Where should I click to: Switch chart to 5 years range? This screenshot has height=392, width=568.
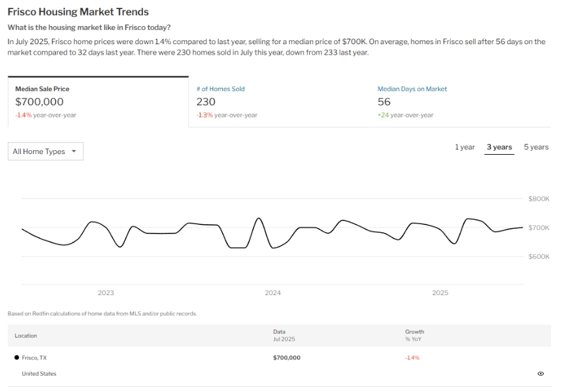(536, 147)
